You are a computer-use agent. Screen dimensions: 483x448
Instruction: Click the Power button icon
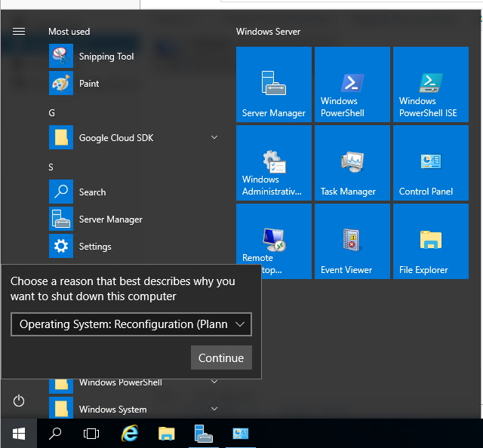point(19,400)
